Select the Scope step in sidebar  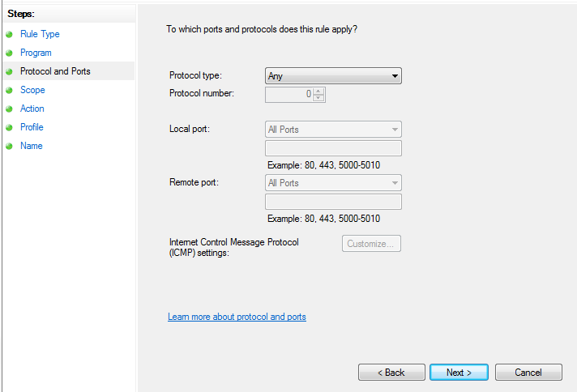click(x=32, y=90)
